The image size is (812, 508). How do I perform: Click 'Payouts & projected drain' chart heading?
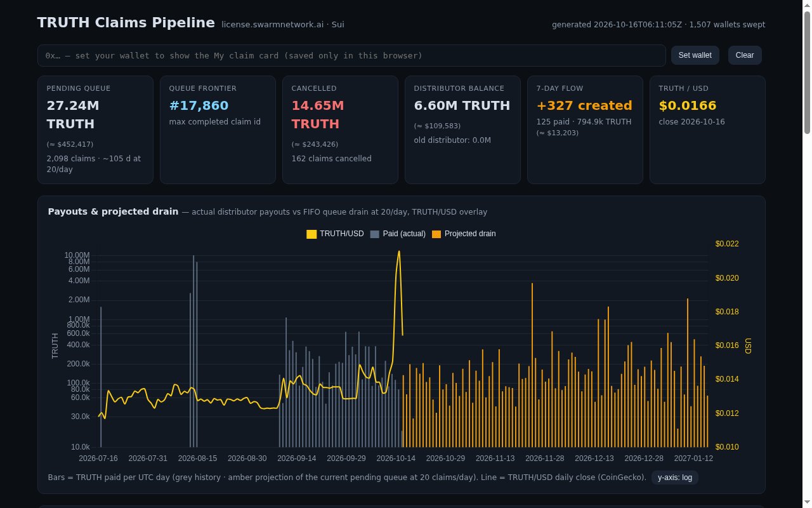(x=113, y=211)
